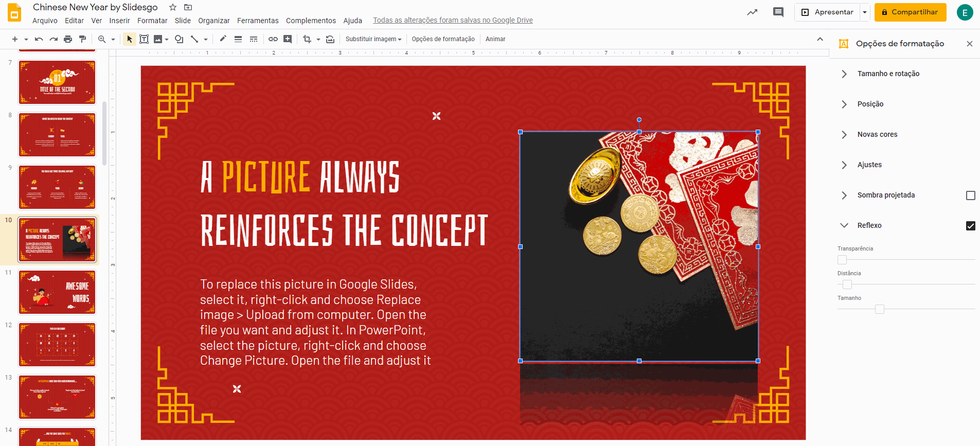Open the Formatar menu

pyautogui.click(x=152, y=21)
